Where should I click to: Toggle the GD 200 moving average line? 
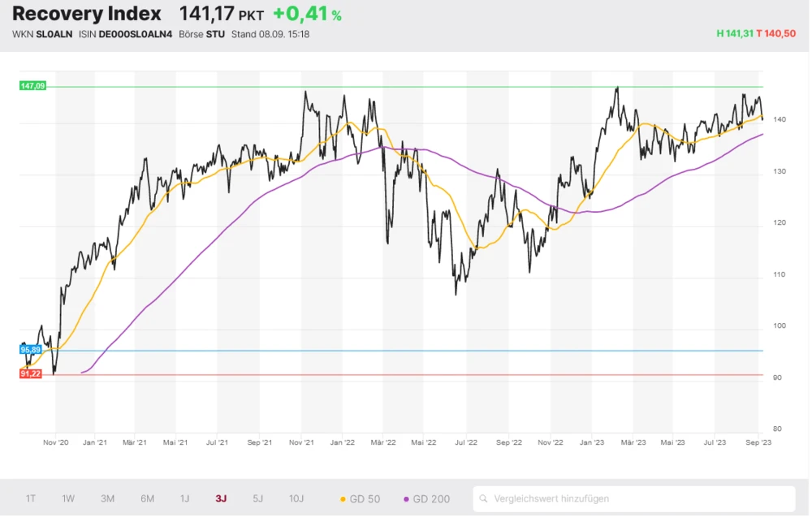pos(427,498)
